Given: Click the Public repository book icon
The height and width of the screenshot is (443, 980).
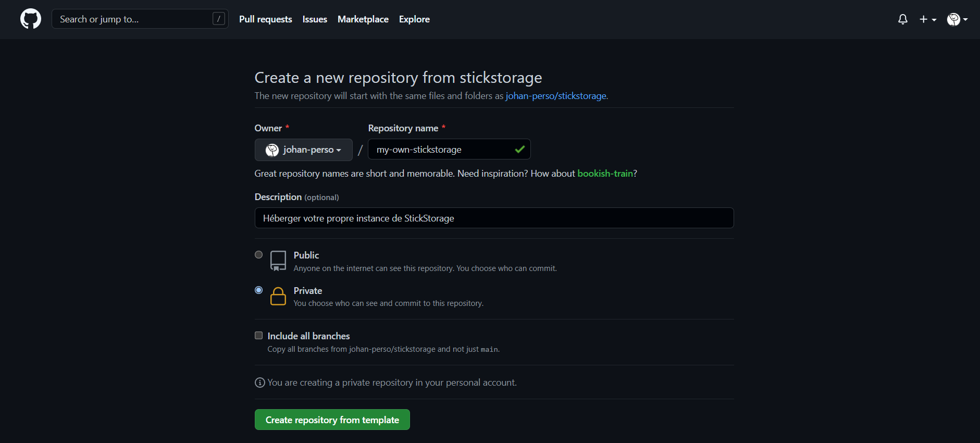Looking at the screenshot, I should click(x=278, y=261).
